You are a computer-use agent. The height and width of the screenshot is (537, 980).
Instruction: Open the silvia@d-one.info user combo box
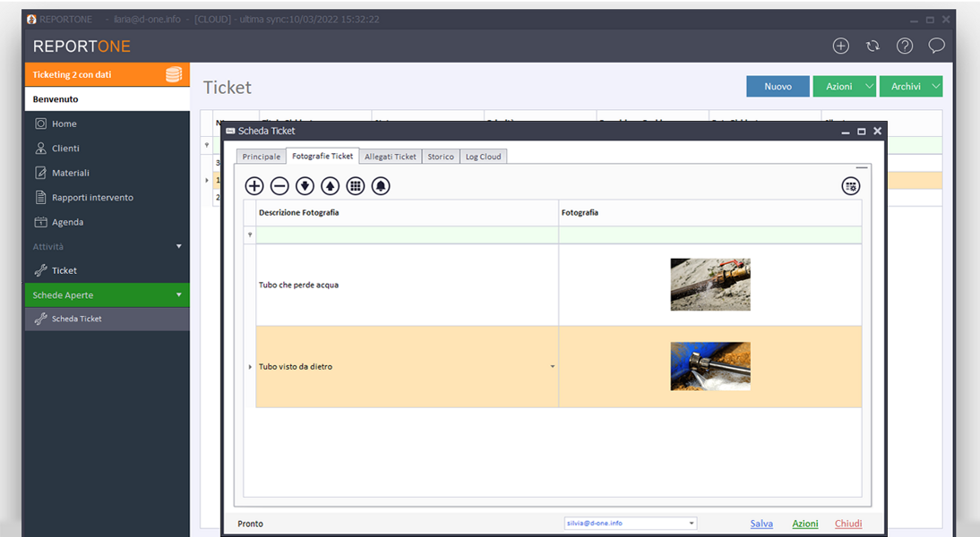(630, 524)
